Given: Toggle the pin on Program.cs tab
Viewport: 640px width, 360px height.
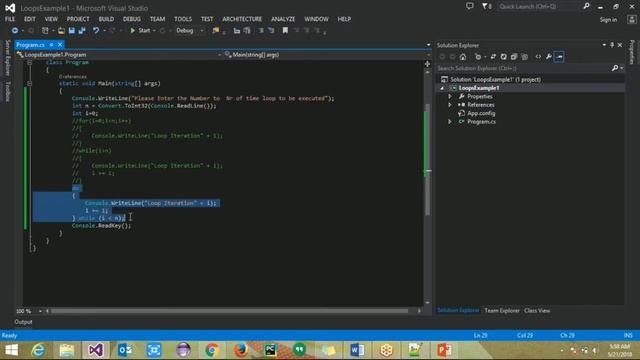Looking at the screenshot, I should pos(51,44).
